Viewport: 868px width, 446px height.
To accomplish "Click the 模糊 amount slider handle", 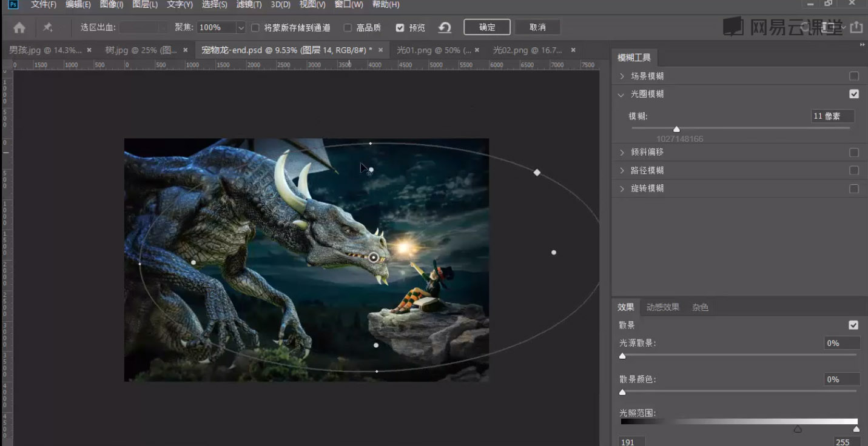I will tap(676, 129).
